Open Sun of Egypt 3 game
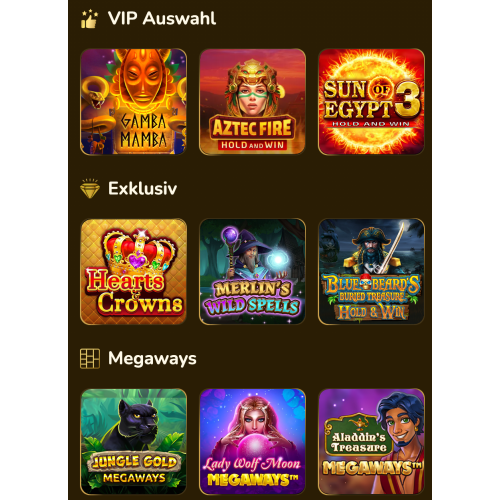 pos(371,102)
